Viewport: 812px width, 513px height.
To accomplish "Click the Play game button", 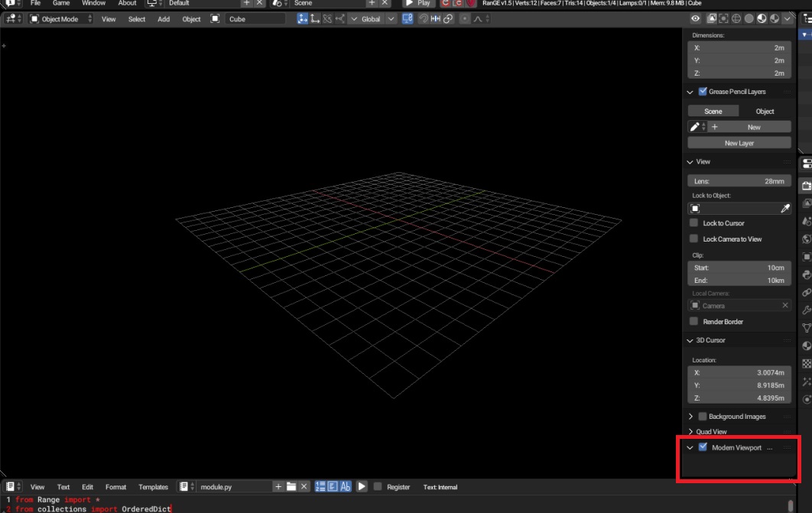I will click(x=418, y=3).
